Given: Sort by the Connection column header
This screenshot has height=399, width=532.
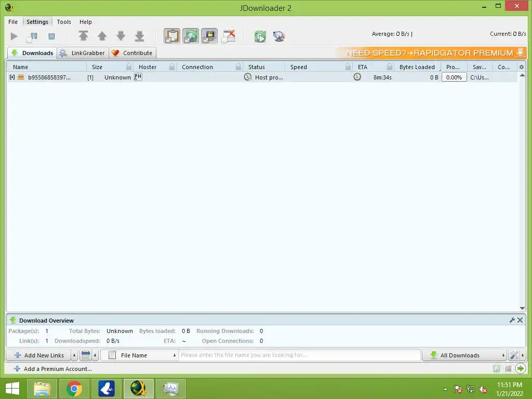Looking at the screenshot, I should point(210,67).
